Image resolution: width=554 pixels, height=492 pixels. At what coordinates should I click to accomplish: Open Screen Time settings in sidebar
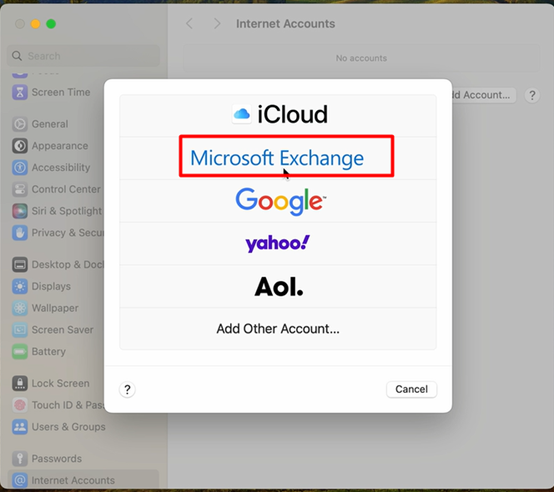[x=57, y=92]
